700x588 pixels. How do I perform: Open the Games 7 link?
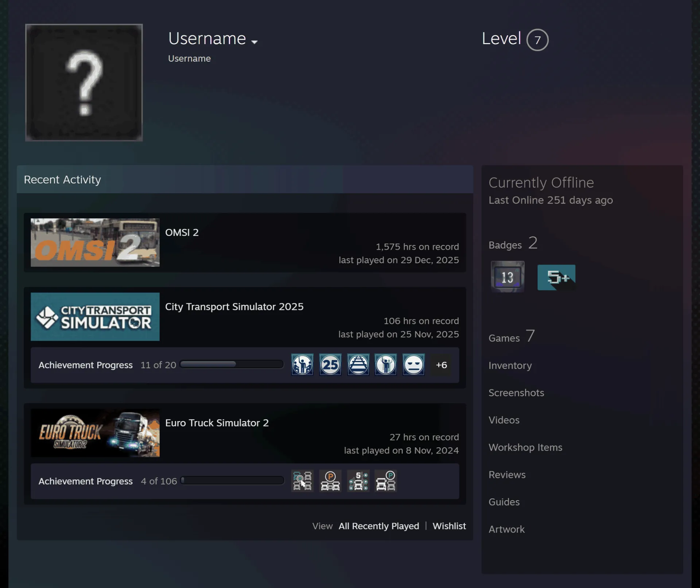coord(512,336)
